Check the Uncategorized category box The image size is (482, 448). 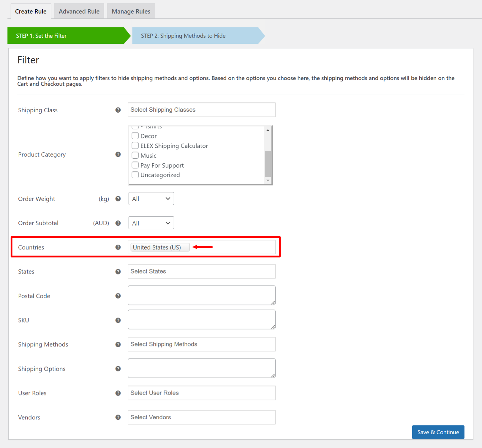(x=135, y=175)
